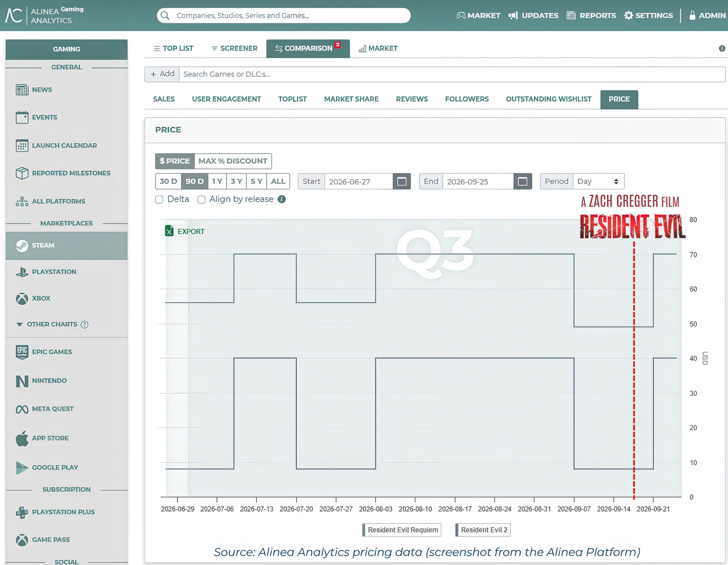This screenshot has height=565, width=728.
Task: Click the Settings gear icon
Action: 628,15
